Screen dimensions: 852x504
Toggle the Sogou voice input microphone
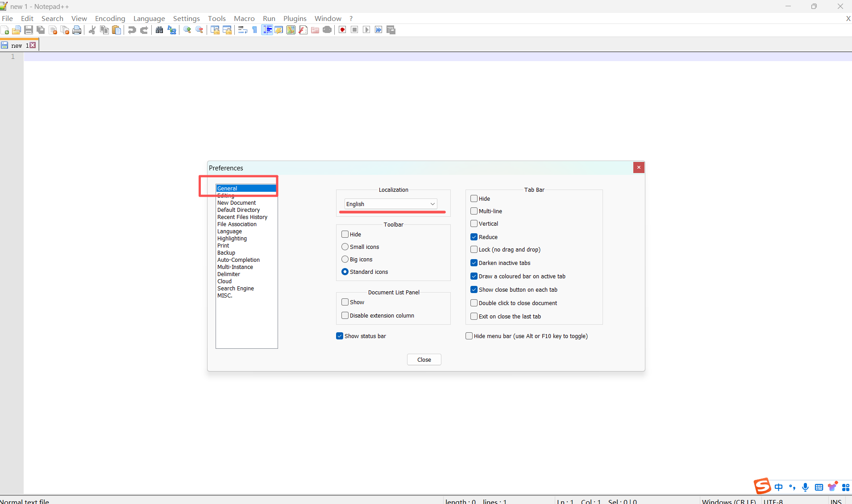(x=805, y=487)
